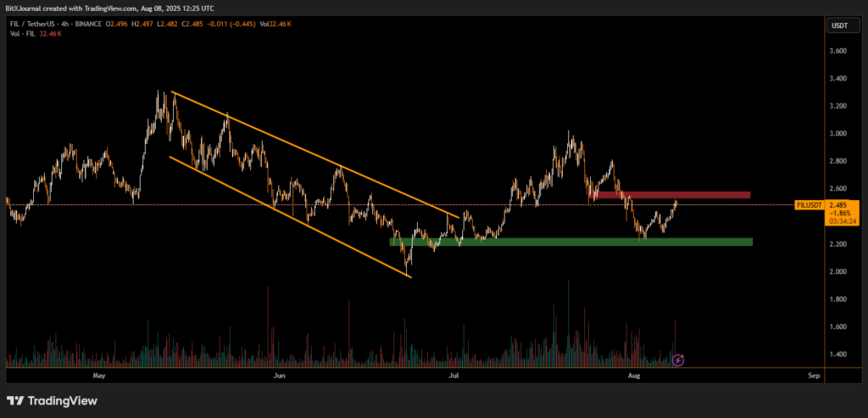The image size is (868, 418).
Task: Click the Aug label on time axis
Action: pos(633,374)
